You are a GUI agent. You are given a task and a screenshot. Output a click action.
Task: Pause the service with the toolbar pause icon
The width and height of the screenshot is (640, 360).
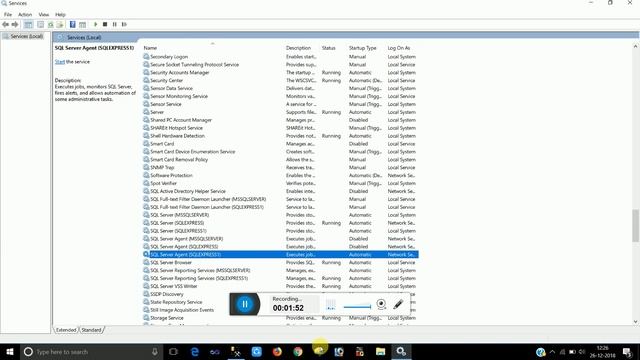coord(115,24)
